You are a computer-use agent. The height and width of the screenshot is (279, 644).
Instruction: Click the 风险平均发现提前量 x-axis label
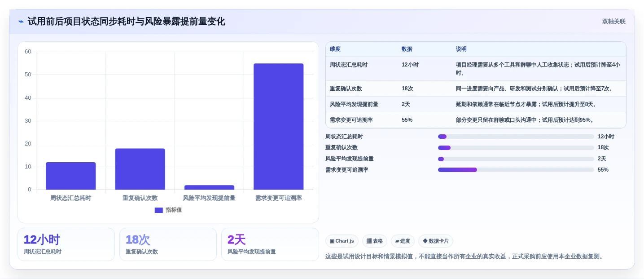(209, 198)
